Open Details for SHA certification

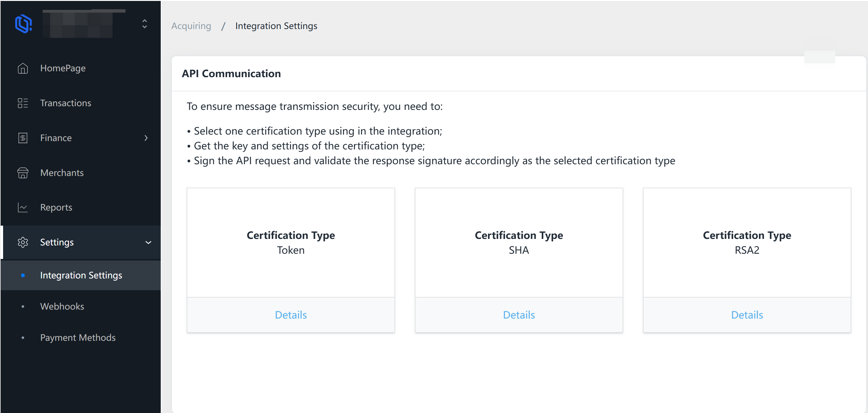pyautogui.click(x=519, y=315)
